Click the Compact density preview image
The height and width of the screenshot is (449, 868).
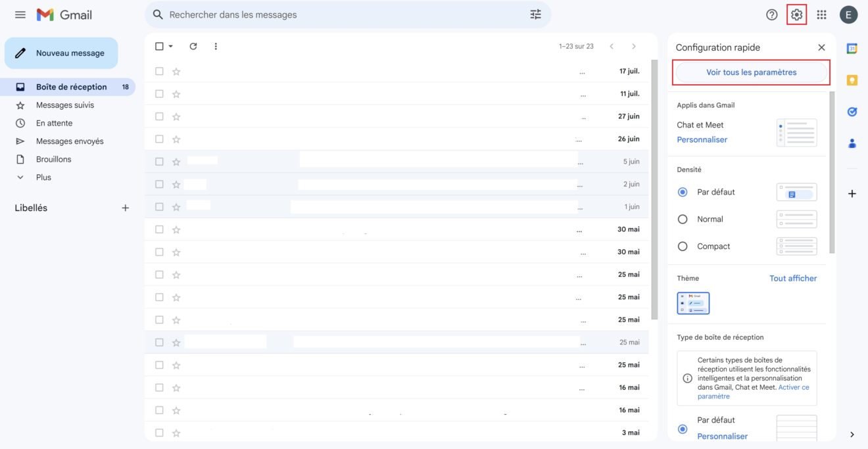click(x=796, y=246)
